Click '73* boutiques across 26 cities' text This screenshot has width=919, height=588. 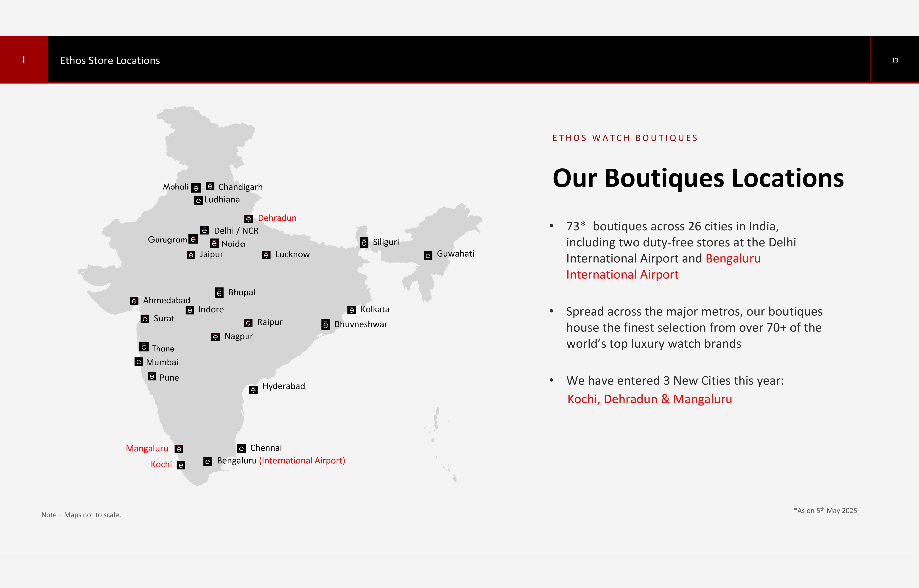point(673,226)
